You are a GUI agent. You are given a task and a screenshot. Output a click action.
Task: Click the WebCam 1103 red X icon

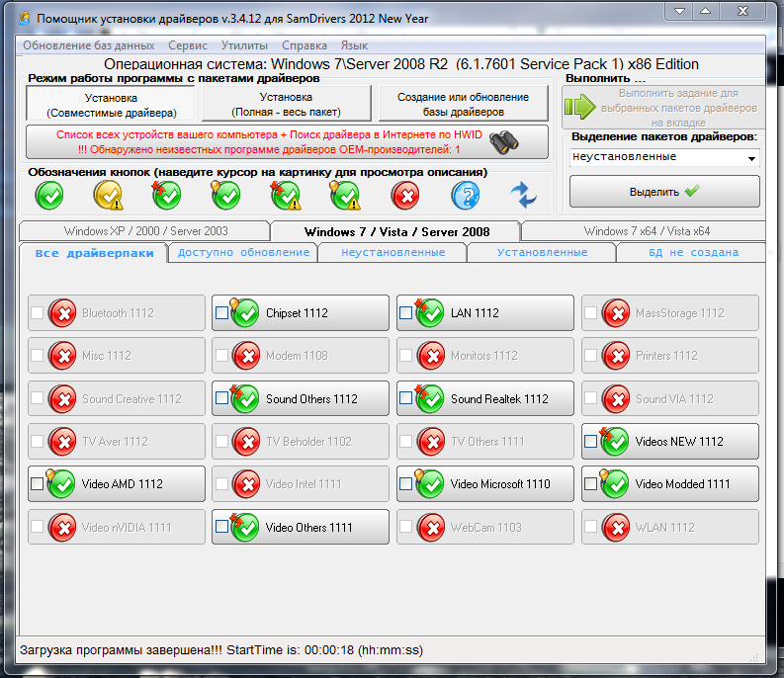[x=431, y=528]
